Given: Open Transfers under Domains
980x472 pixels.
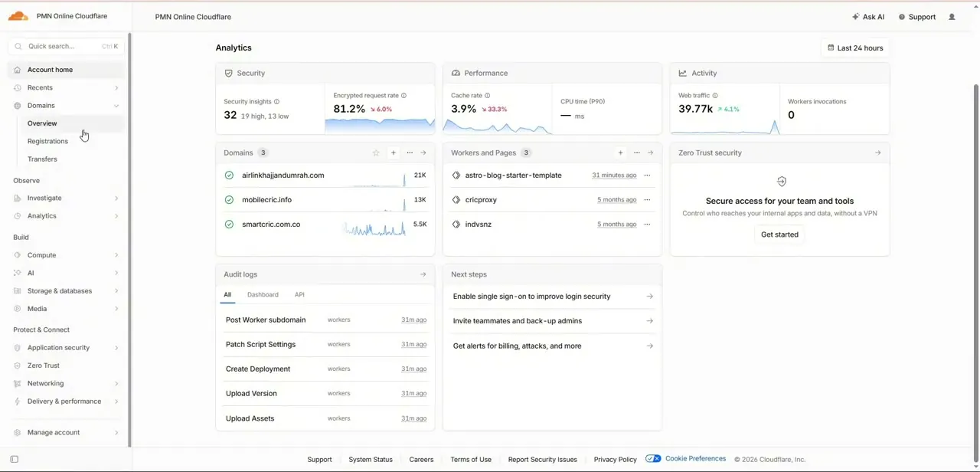Looking at the screenshot, I should click(x=42, y=159).
